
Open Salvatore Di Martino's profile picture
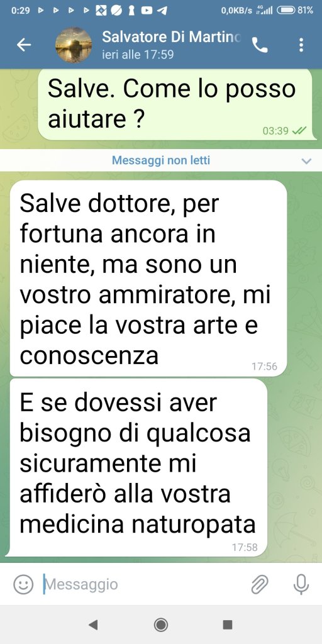pyautogui.click(x=74, y=45)
